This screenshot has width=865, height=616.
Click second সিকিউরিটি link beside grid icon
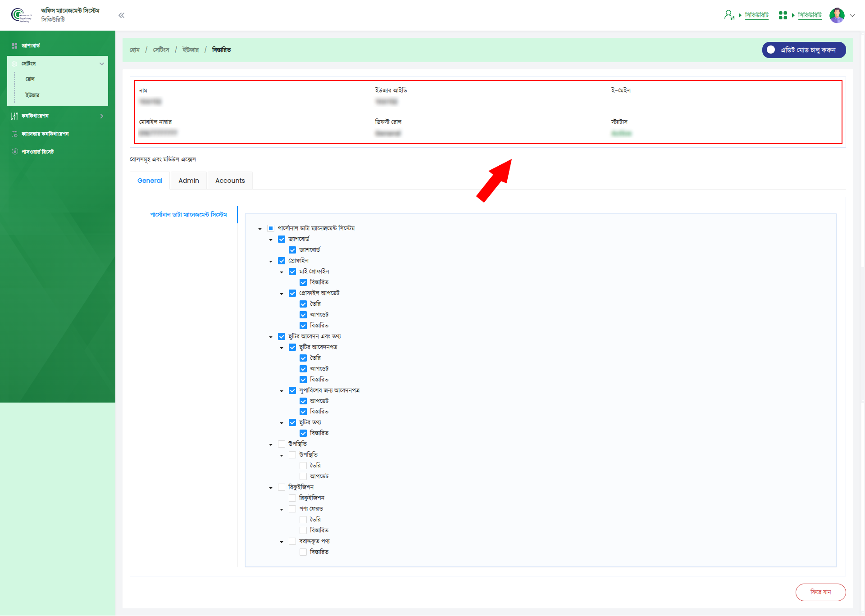click(x=810, y=15)
